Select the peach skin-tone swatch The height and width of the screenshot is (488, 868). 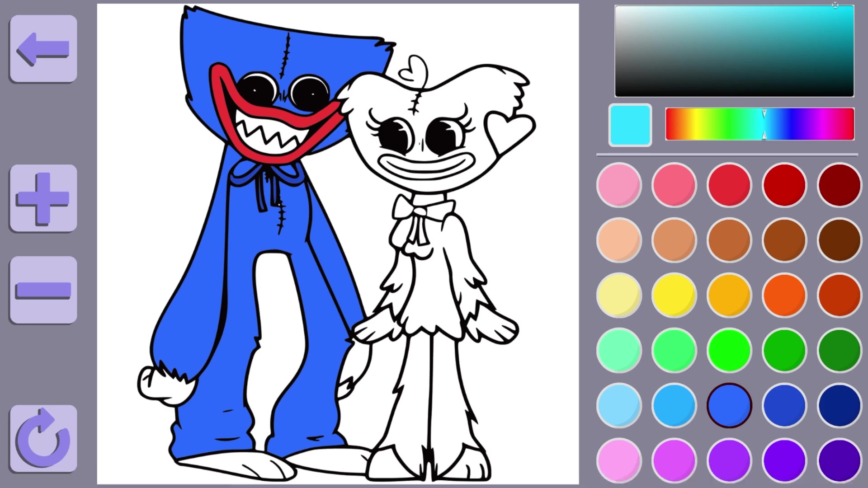click(x=619, y=240)
